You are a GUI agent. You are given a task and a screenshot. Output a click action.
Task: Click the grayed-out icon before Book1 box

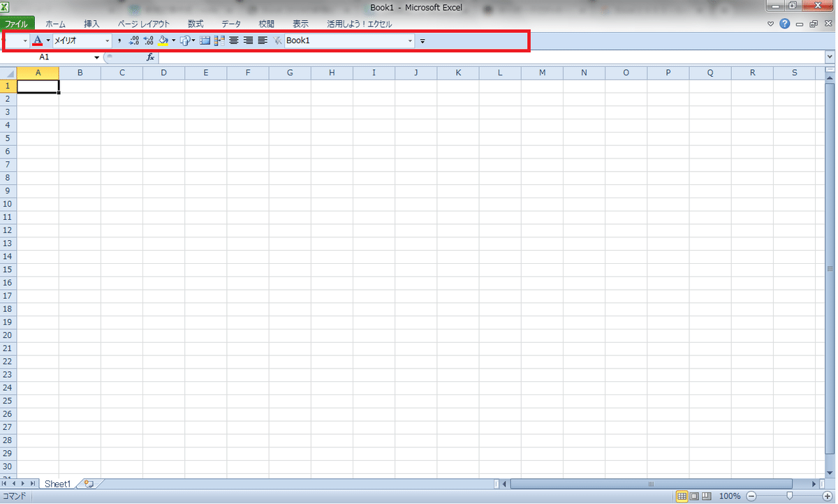(277, 40)
